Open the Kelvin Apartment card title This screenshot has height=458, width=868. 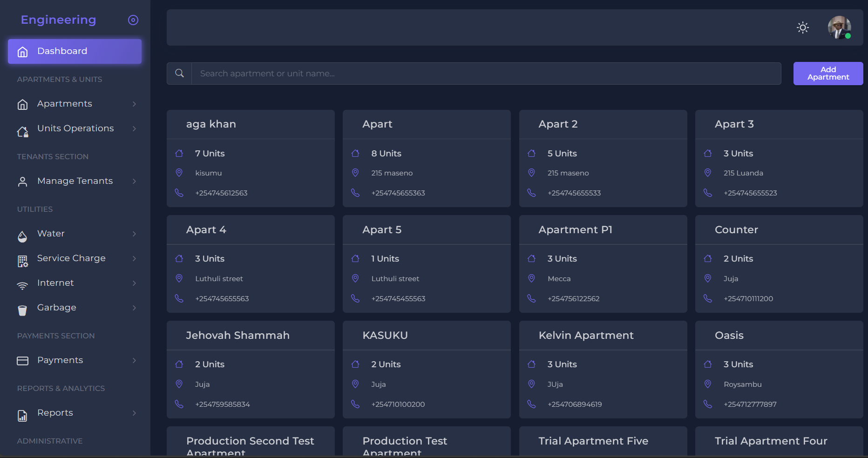pos(586,336)
